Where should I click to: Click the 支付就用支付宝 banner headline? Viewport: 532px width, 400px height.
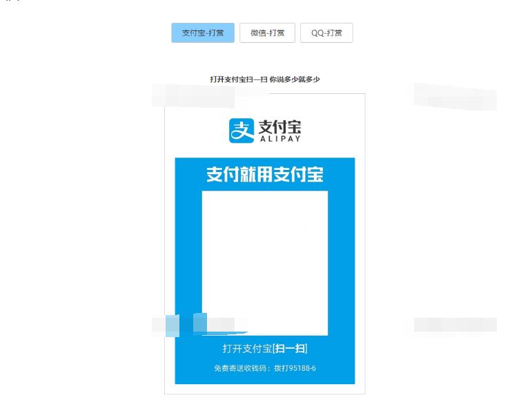(x=264, y=175)
